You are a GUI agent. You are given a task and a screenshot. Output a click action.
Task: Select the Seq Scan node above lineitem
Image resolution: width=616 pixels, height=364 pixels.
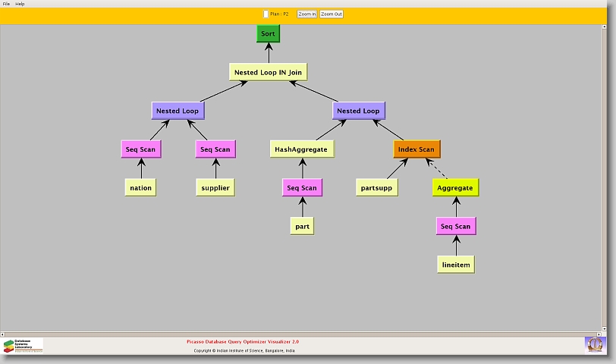[x=456, y=226]
